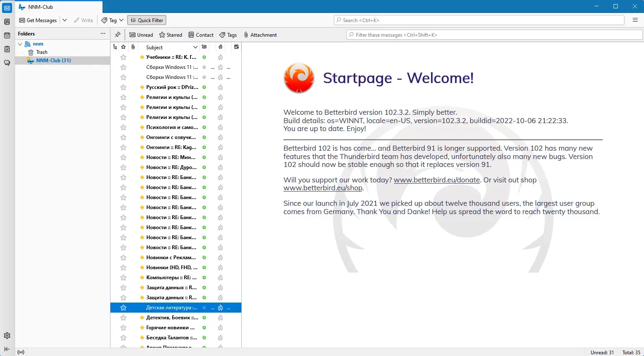
Task: Sort by the attachment column header
Action: [133, 47]
